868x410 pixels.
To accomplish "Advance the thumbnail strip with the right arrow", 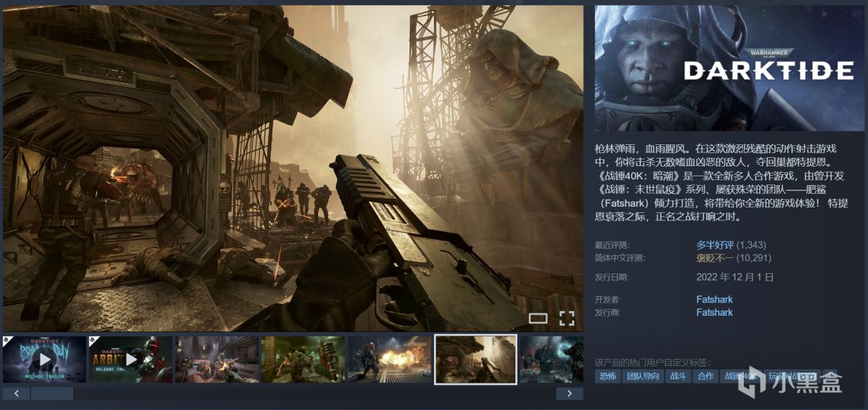I will click(x=570, y=393).
